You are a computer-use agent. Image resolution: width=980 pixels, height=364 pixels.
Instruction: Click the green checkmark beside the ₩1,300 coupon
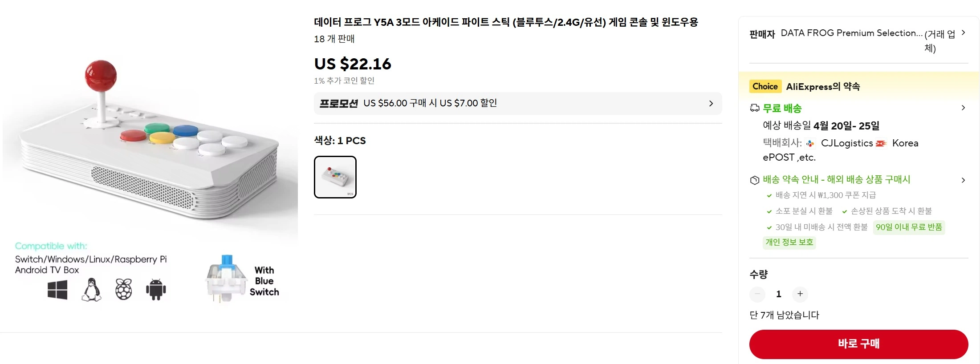click(769, 195)
